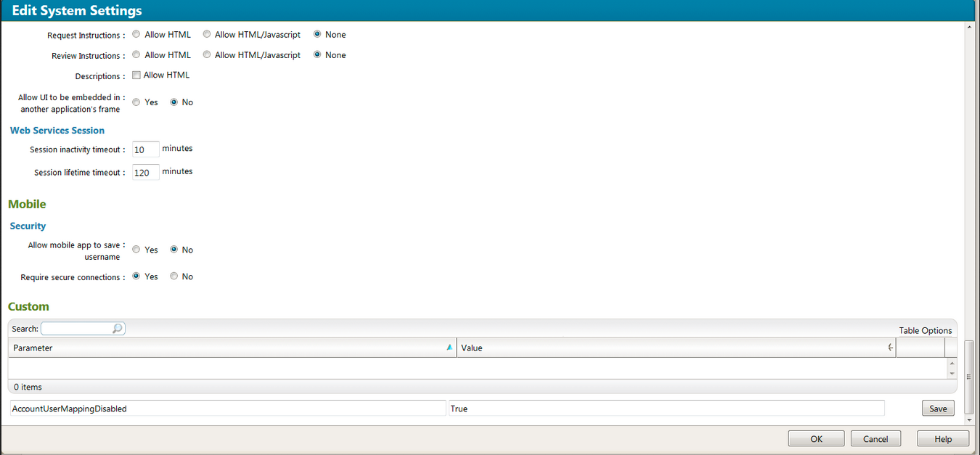The image size is (980, 455).
Task: Click the Session inactivity timeout field
Action: (145, 149)
